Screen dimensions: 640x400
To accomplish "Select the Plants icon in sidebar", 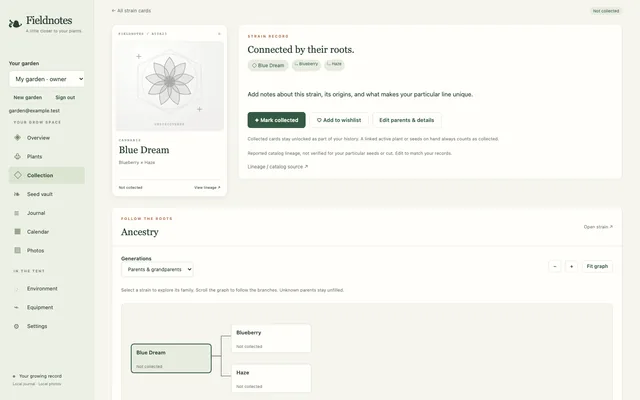I will [17, 156].
